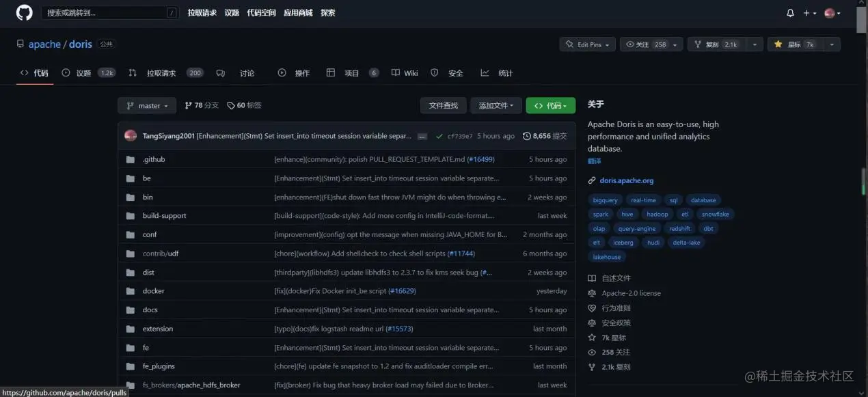Click the dist folder icon

point(131,272)
